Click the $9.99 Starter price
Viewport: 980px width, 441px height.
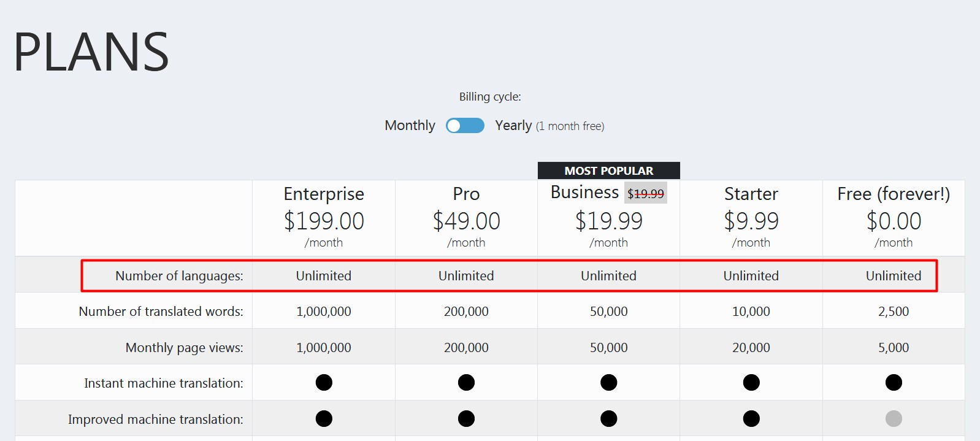tap(751, 221)
